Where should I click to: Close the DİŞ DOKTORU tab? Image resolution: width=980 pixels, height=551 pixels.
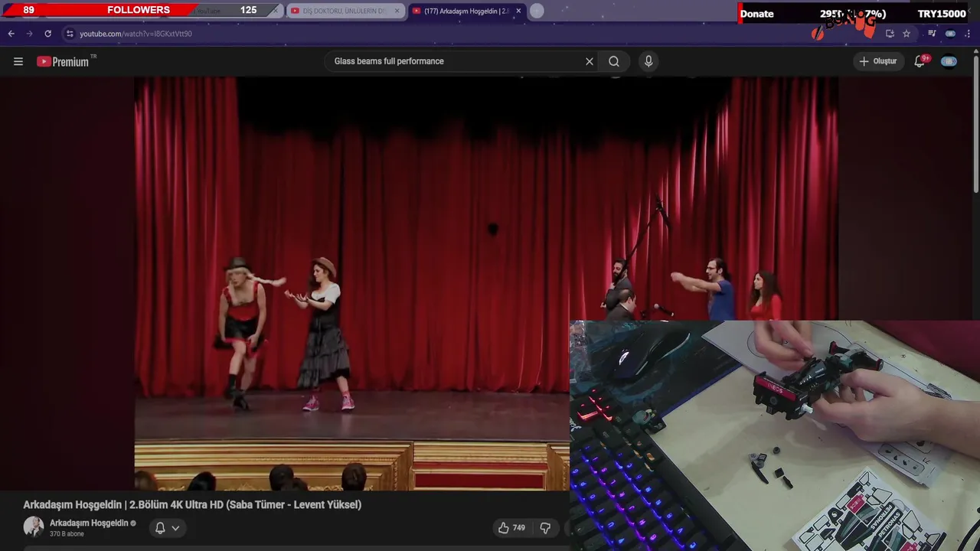click(x=397, y=11)
